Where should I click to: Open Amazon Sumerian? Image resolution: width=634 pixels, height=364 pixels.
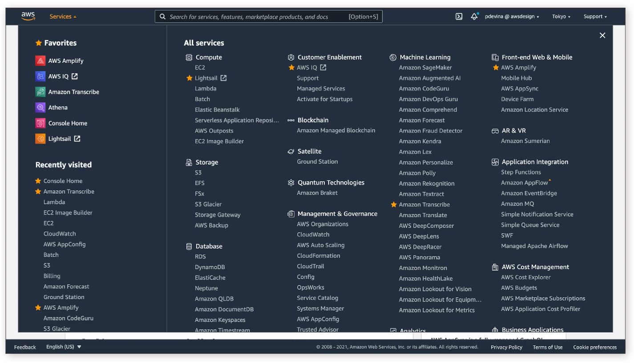(x=525, y=141)
